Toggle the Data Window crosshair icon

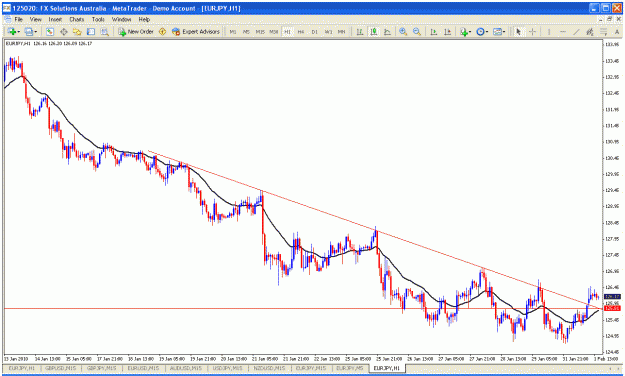[x=63, y=31]
